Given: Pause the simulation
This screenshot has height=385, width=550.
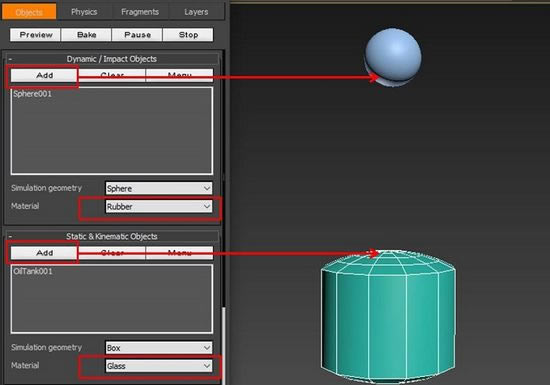Looking at the screenshot, I should [137, 35].
